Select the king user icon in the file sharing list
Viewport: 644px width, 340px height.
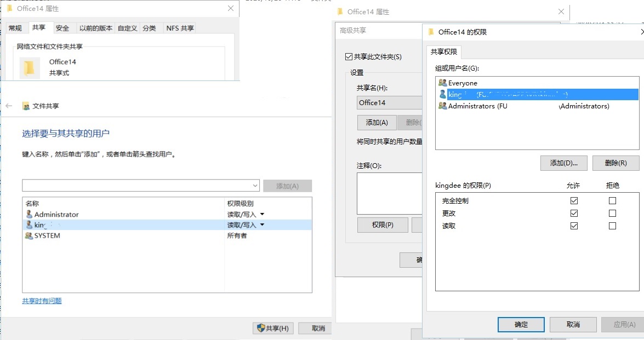pyautogui.click(x=29, y=225)
